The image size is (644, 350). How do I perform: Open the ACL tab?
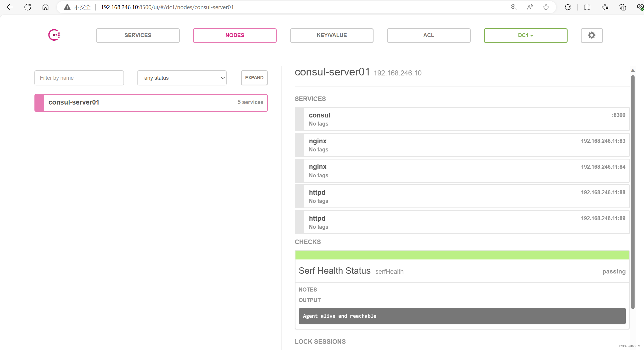[x=429, y=35]
